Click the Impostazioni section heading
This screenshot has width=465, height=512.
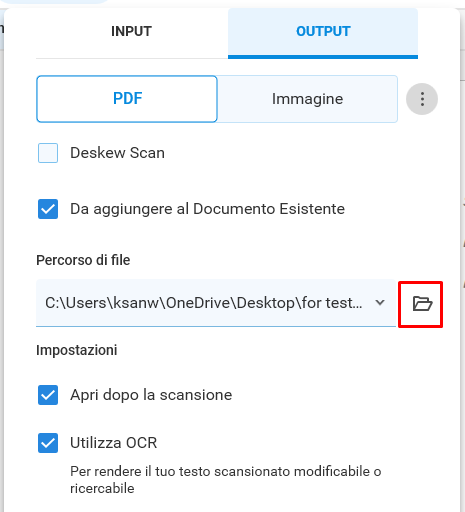(77, 350)
